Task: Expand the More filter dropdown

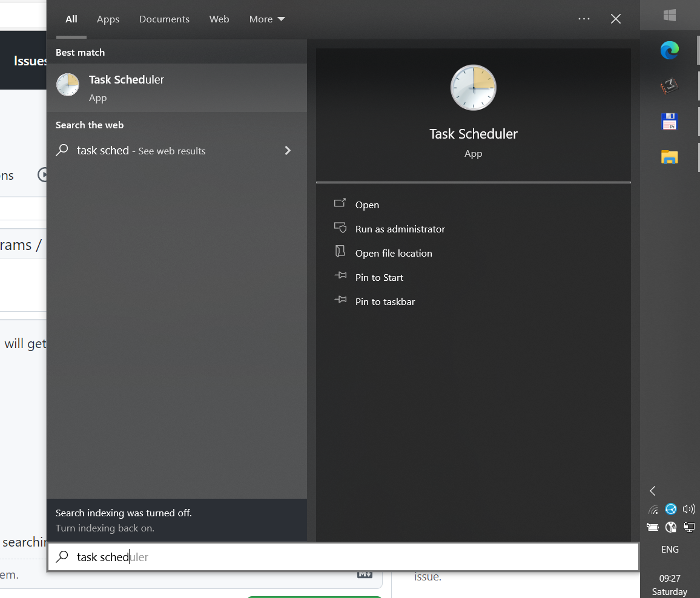Action: point(267,19)
